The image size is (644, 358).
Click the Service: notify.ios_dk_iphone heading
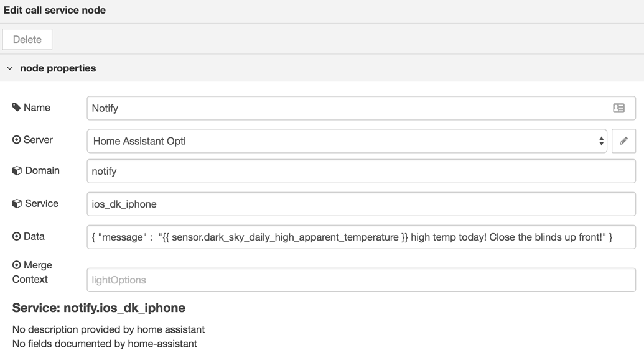click(x=99, y=308)
